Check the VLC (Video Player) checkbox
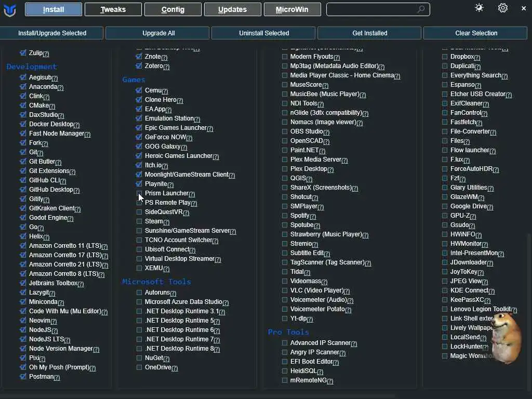This screenshot has height=399, width=532. point(285,290)
